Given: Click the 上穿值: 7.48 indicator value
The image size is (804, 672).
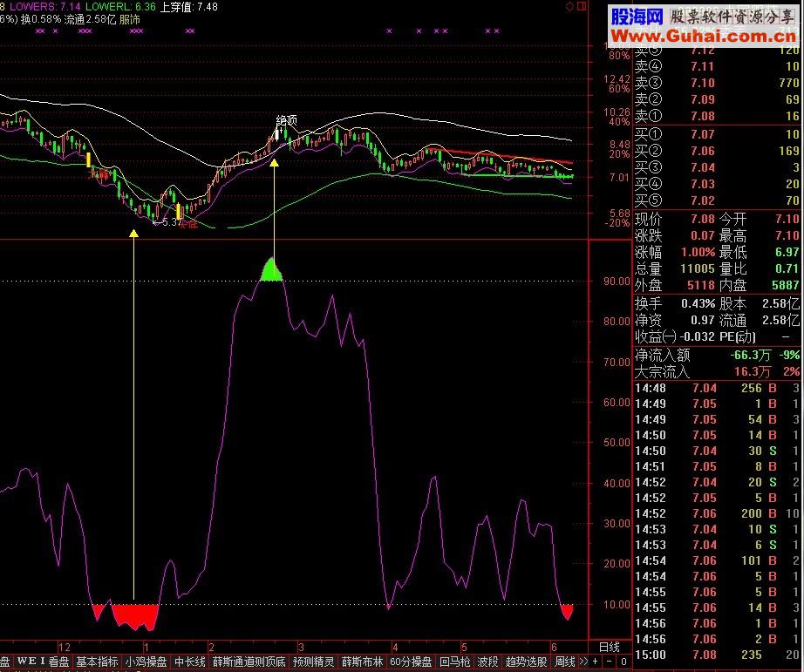Looking at the screenshot, I should tap(189, 7).
